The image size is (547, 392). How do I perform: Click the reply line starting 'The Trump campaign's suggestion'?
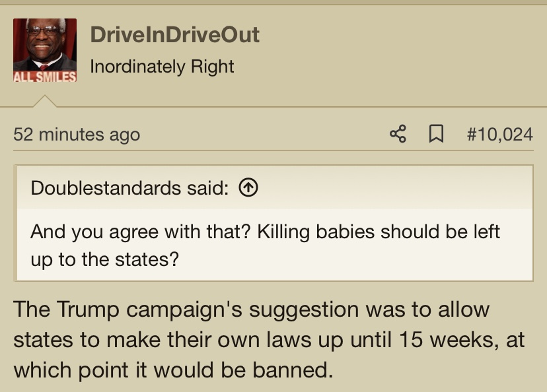click(x=251, y=310)
